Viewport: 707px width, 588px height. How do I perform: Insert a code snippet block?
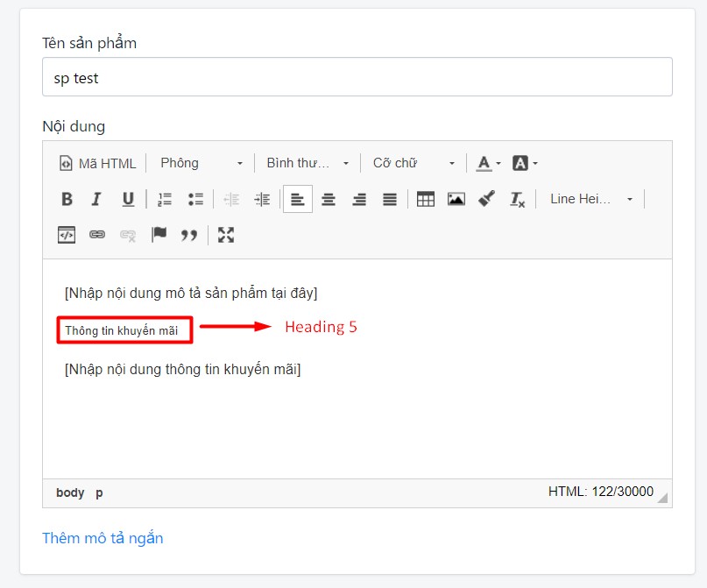pos(67,235)
